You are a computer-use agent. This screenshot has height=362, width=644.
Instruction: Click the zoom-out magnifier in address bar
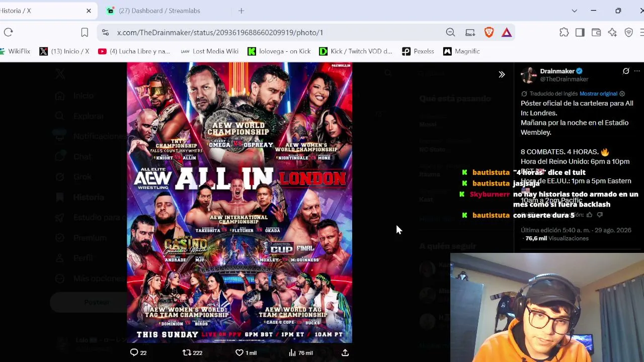point(450,32)
